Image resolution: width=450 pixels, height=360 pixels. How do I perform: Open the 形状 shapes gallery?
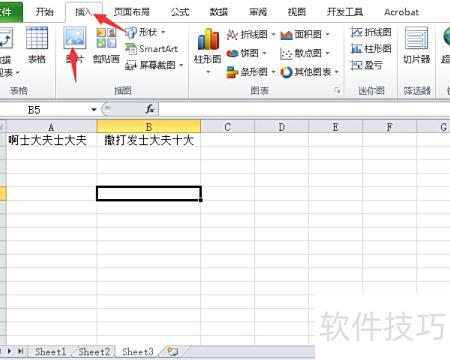(x=145, y=32)
